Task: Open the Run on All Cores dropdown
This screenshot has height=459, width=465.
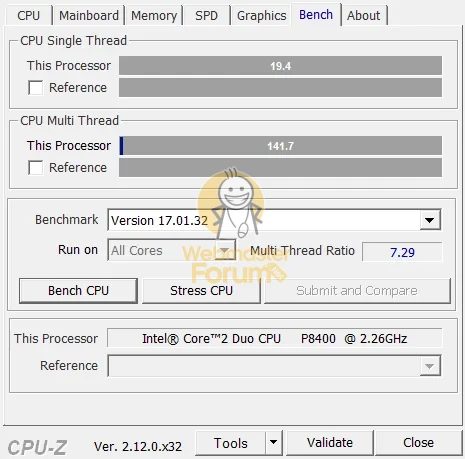Action: click(224, 250)
